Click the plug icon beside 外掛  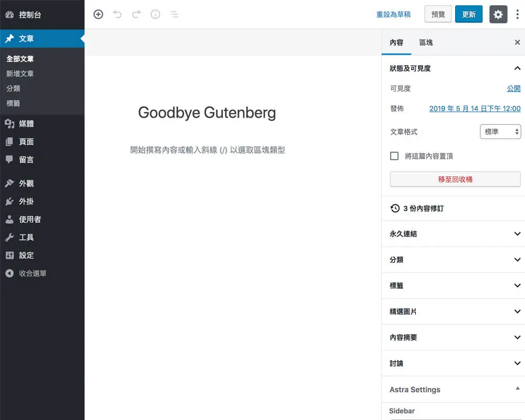pos(9,201)
